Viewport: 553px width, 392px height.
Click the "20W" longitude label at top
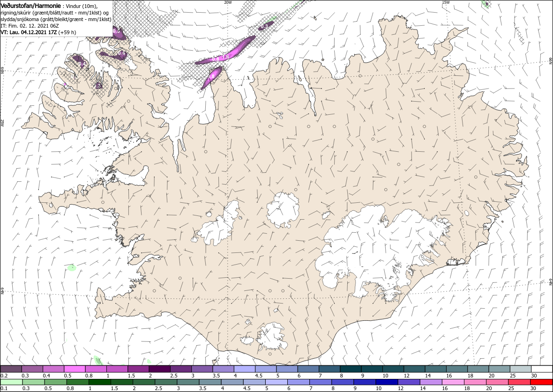[x=228, y=2]
